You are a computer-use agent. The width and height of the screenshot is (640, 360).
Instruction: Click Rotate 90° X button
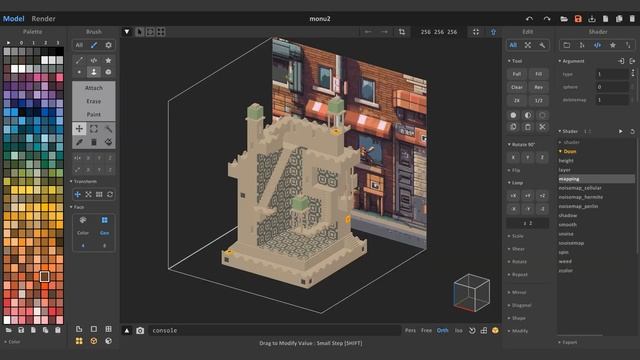pyautogui.click(x=513, y=157)
